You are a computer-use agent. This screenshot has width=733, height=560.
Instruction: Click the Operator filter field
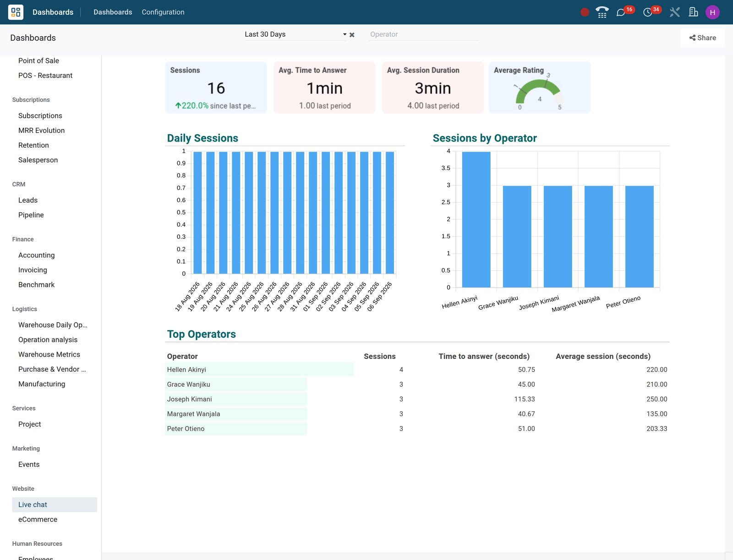point(424,34)
